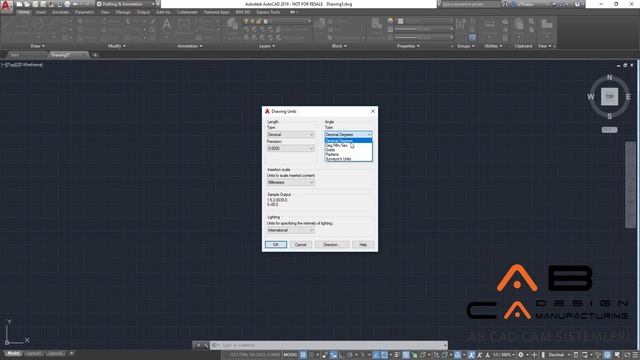The width and height of the screenshot is (640, 360).
Task: Toggle Snap mode in the status bar
Action: pyautogui.click(x=312, y=355)
